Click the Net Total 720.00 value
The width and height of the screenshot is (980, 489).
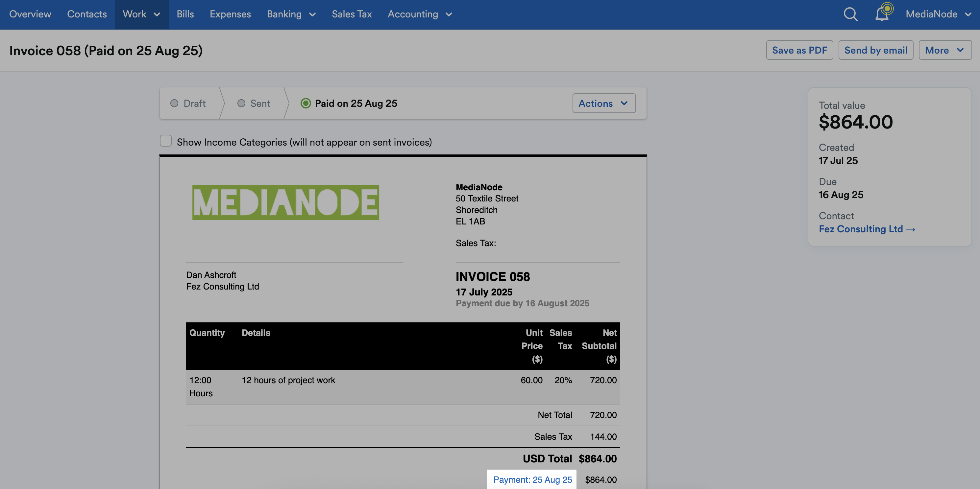pos(603,415)
